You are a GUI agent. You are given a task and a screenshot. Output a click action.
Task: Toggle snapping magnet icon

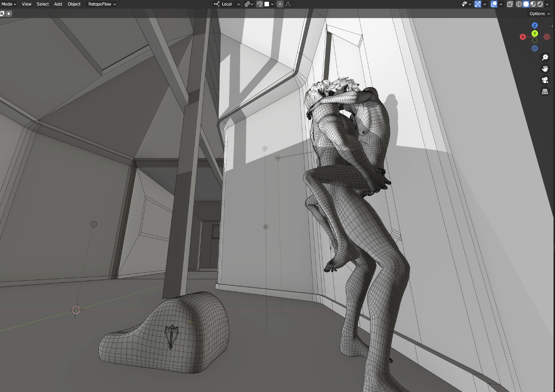coord(259,4)
